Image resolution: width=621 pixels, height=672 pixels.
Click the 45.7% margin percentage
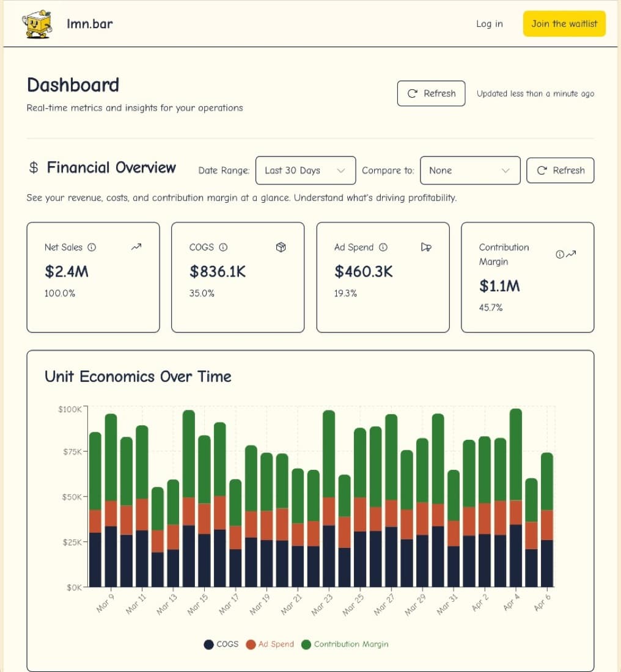point(491,308)
